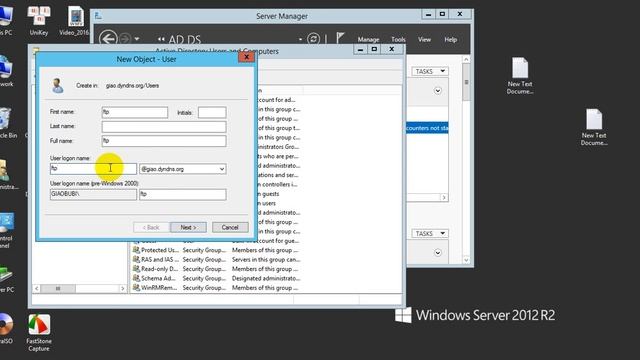640x360 pixels.
Task: Open the lower New Text Document icon
Action: tap(594, 127)
